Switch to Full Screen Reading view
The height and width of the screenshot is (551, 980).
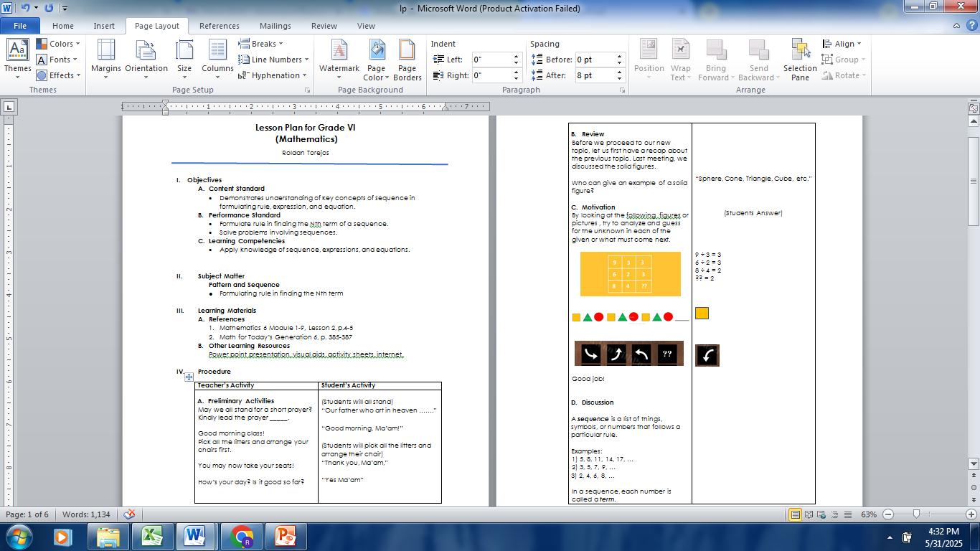point(809,514)
